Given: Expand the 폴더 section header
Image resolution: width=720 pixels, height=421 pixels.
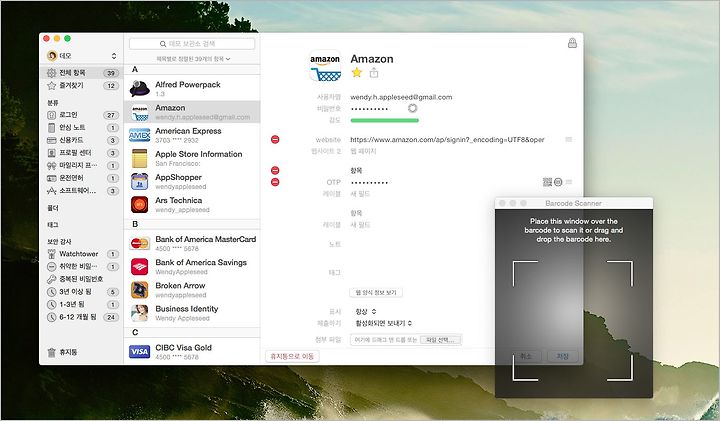Looking at the screenshot, I should point(53,208).
